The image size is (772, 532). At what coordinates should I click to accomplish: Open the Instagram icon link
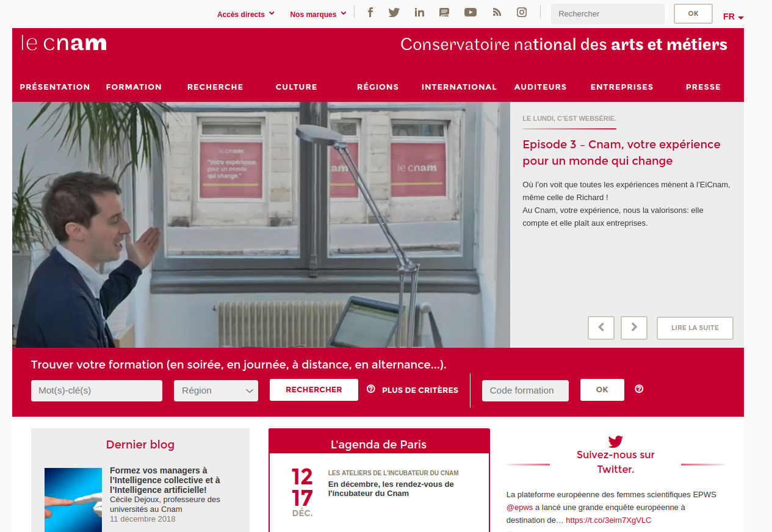point(522,12)
